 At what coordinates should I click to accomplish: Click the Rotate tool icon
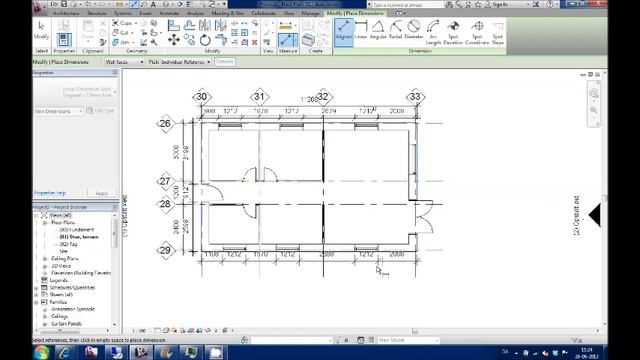(205, 40)
